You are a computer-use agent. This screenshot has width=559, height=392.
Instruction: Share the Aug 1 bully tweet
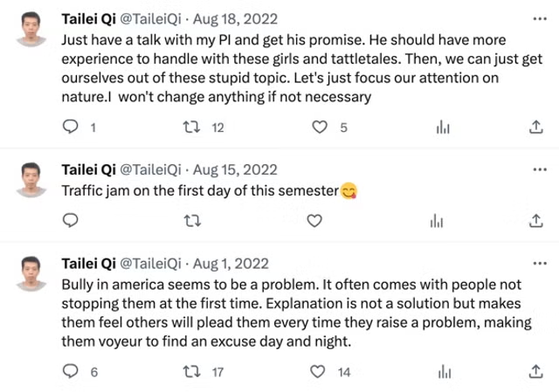pyautogui.click(x=535, y=372)
